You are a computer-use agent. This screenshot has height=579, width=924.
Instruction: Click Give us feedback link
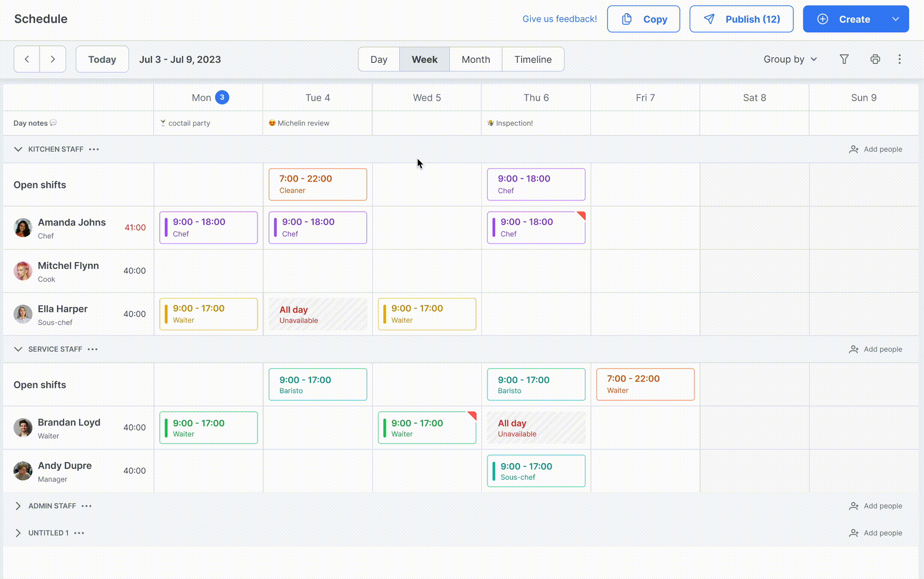pos(559,18)
